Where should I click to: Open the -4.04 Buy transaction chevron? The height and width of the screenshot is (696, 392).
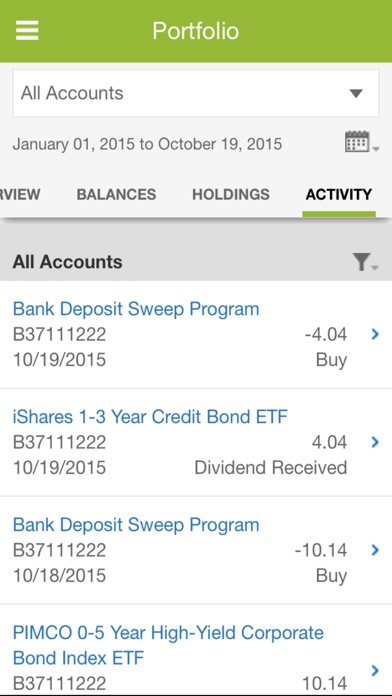click(x=375, y=334)
